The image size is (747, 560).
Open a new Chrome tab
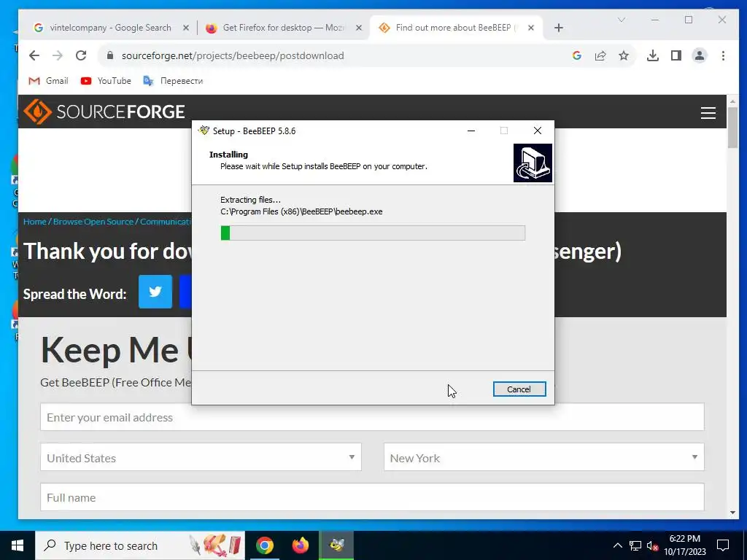tap(559, 28)
